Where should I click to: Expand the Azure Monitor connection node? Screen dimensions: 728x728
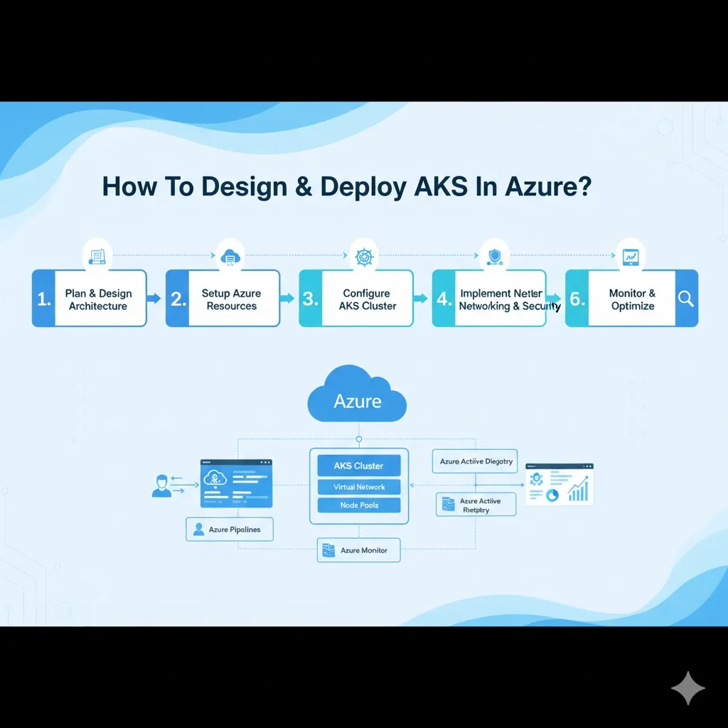tap(358, 550)
